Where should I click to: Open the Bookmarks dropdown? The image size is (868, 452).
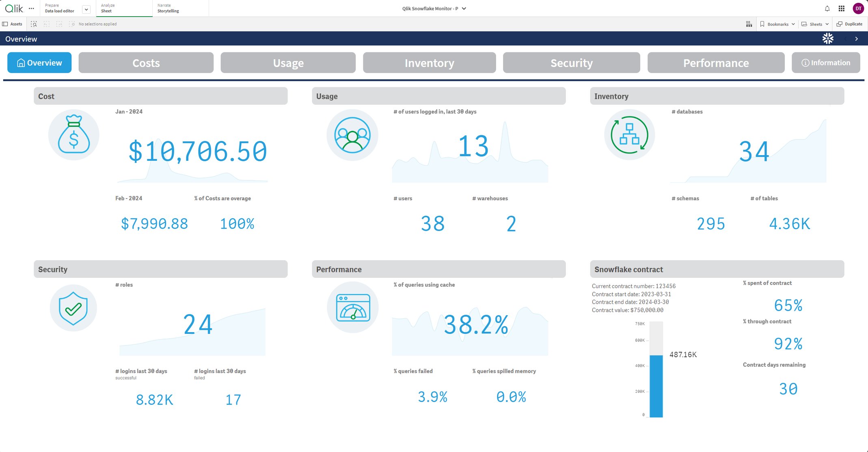[777, 24]
